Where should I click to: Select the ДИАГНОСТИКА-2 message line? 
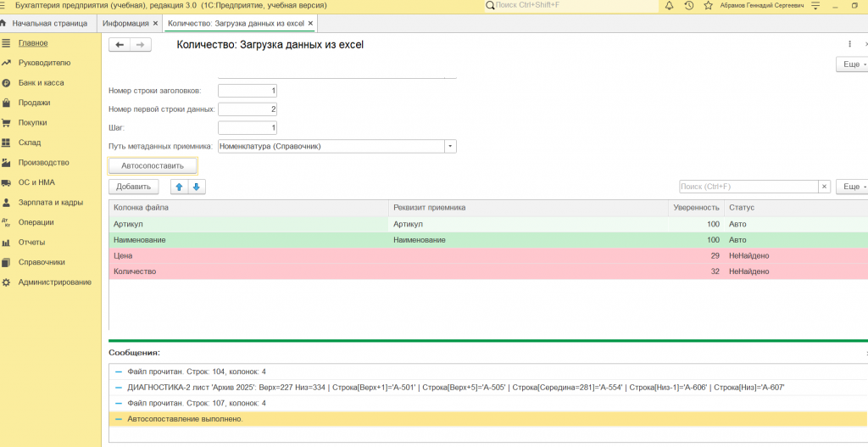pyautogui.click(x=488, y=388)
